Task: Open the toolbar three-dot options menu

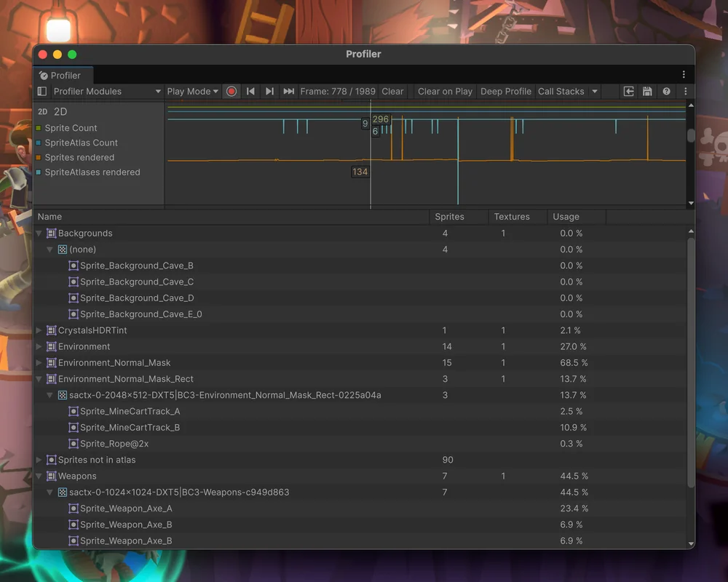Action: pyautogui.click(x=685, y=92)
